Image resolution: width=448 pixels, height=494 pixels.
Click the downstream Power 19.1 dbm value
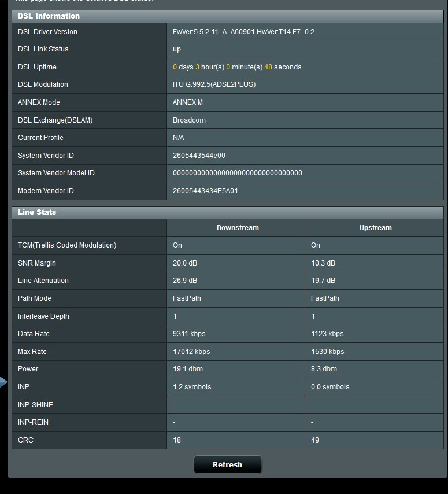tap(188, 369)
